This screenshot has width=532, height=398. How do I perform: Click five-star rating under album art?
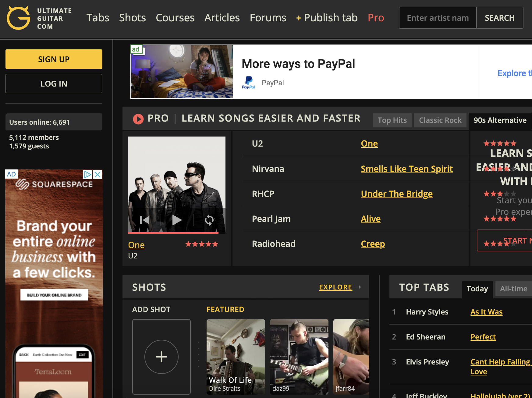point(202,244)
